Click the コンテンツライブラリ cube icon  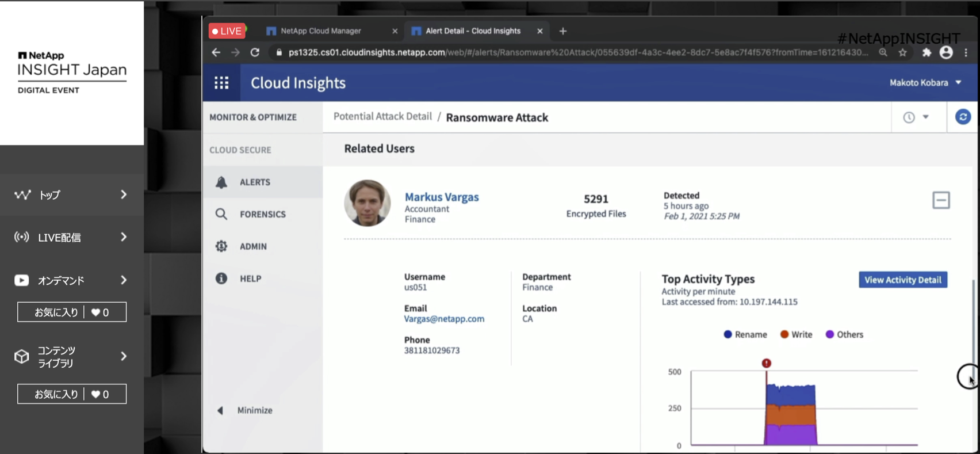click(22, 356)
